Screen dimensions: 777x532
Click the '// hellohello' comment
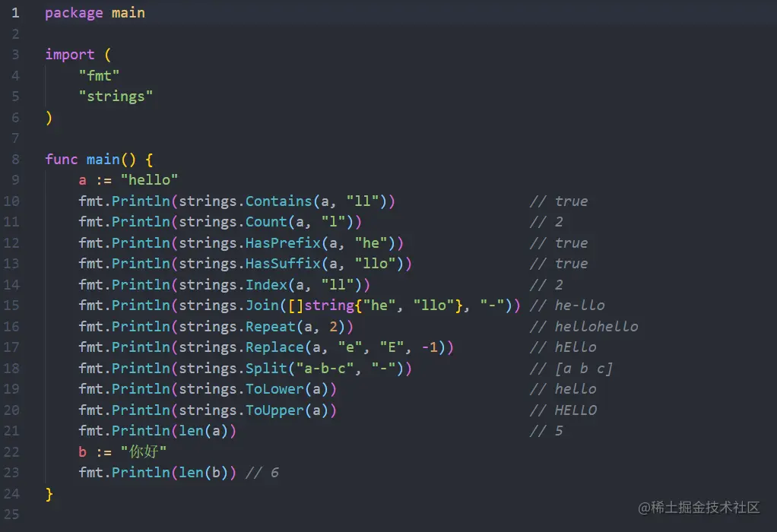584,327
